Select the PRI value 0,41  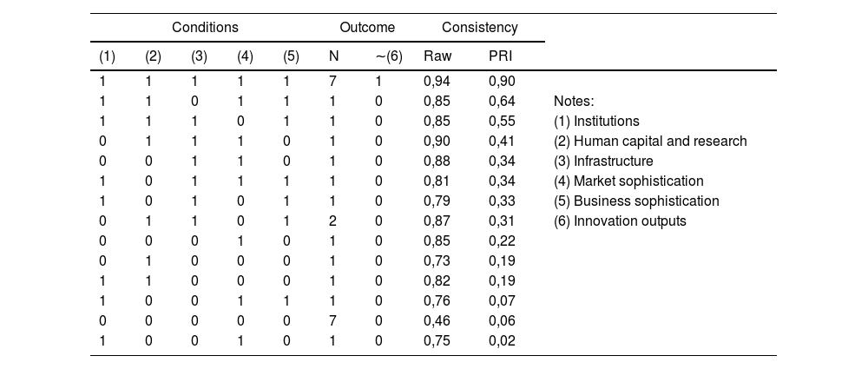pos(502,142)
